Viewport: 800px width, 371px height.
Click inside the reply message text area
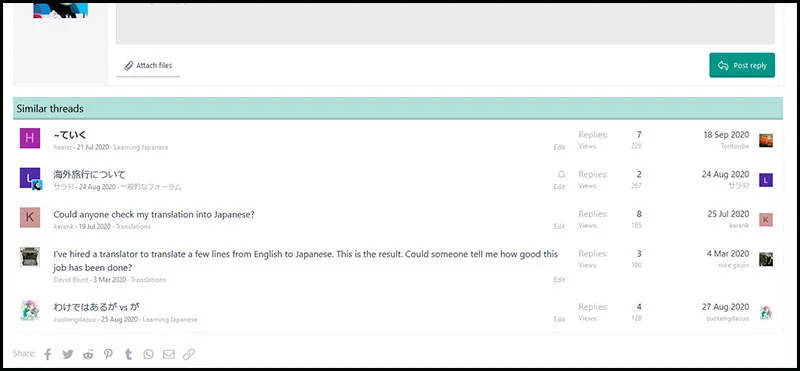point(445,24)
